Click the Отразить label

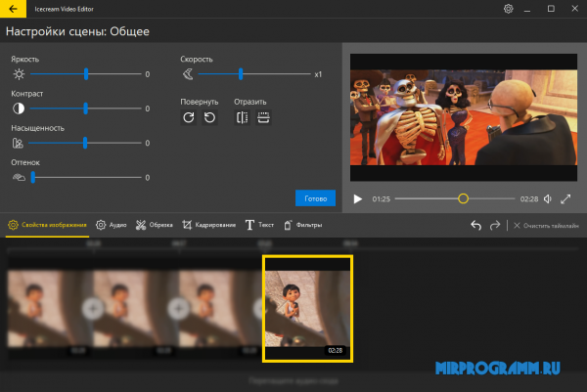(x=250, y=102)
